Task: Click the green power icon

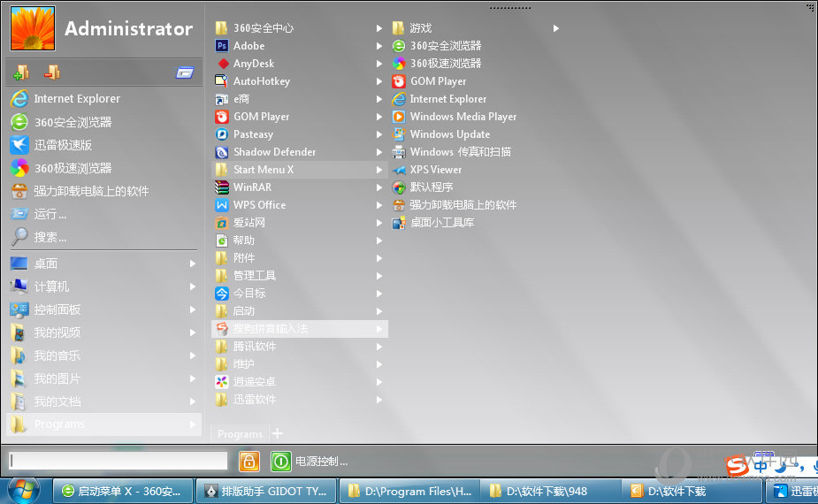Action: pos(280,462)
